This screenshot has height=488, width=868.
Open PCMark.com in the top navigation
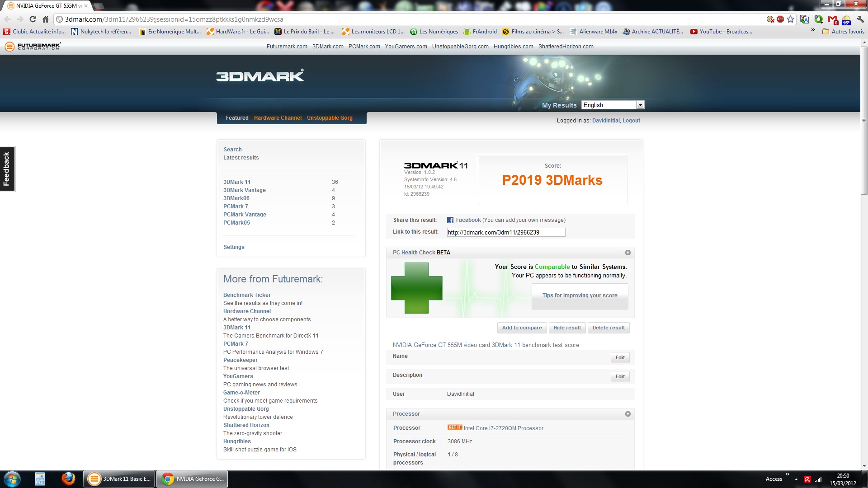click(x=364, y=47)
